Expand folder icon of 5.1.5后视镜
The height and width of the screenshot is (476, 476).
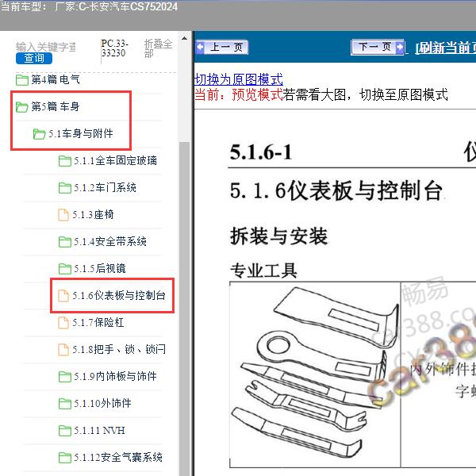pos(65,269)
